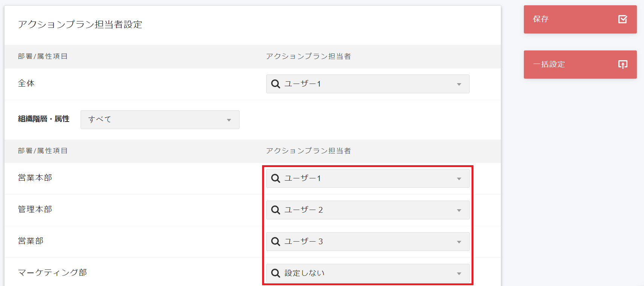Expand 営業部 assignee dropdown arrow

click(x=459, y=242)
